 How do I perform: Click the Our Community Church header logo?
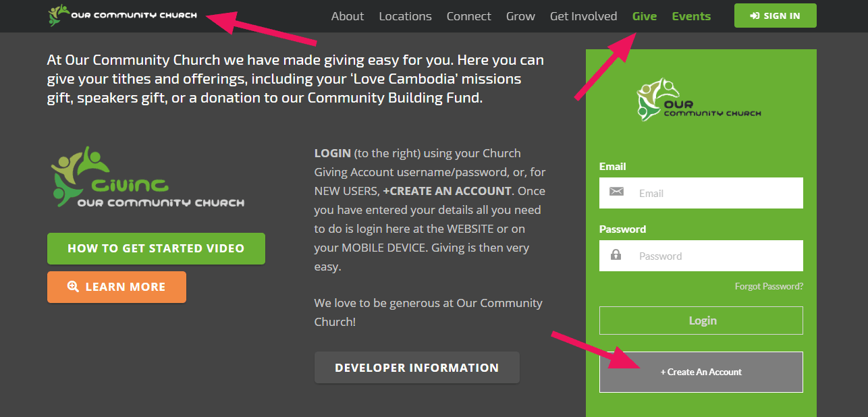(x=123, y=15)
